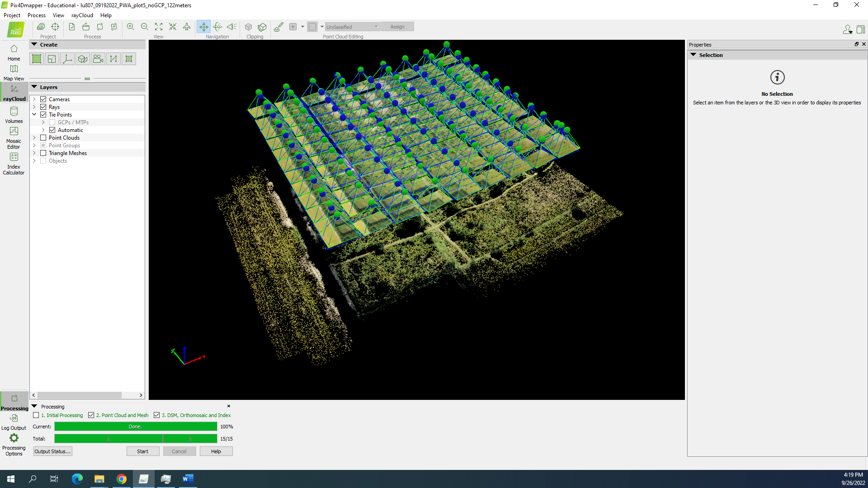Expand the Rays tree node

click(34, 107)
